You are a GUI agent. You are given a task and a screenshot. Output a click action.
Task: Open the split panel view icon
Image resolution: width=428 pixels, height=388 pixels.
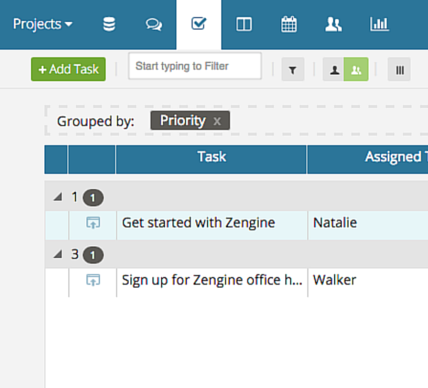[244, 24]
